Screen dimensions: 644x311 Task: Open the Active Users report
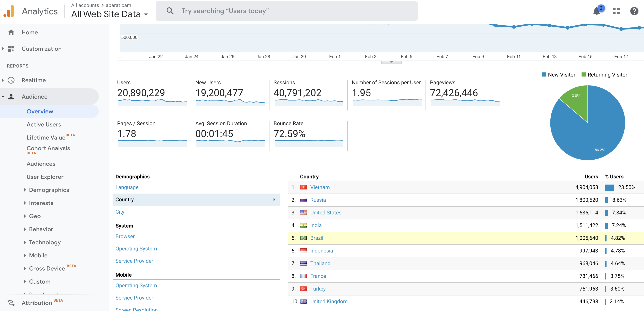tap(44, 124)
